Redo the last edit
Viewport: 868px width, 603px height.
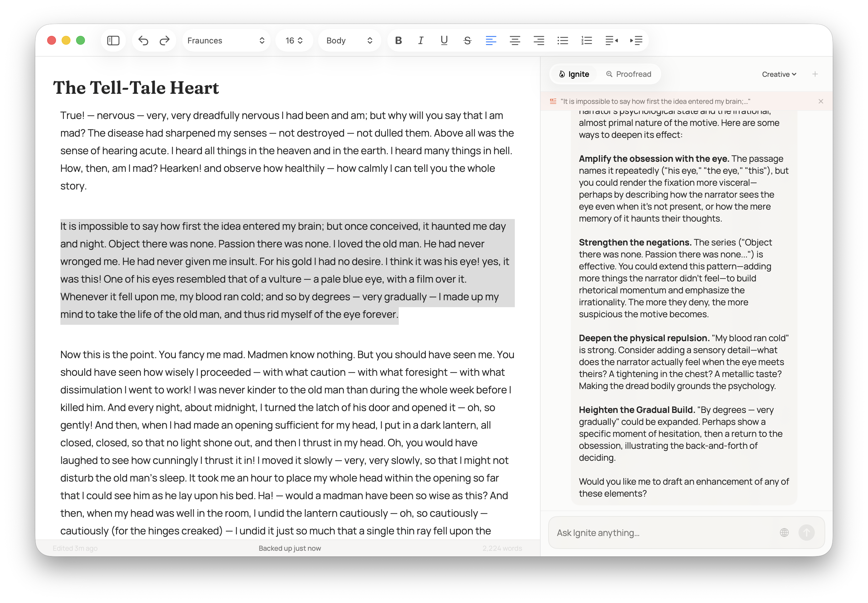(164, 40)
